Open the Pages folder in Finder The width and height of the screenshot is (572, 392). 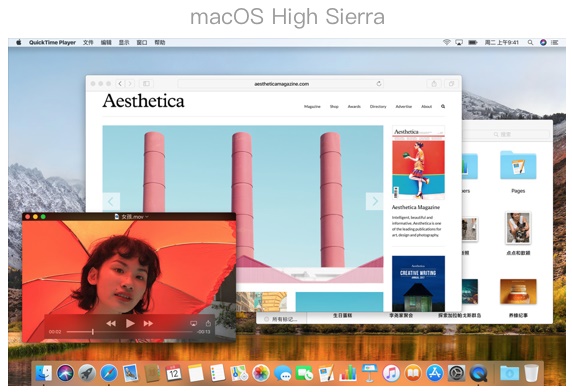click(x=518, y=166)
